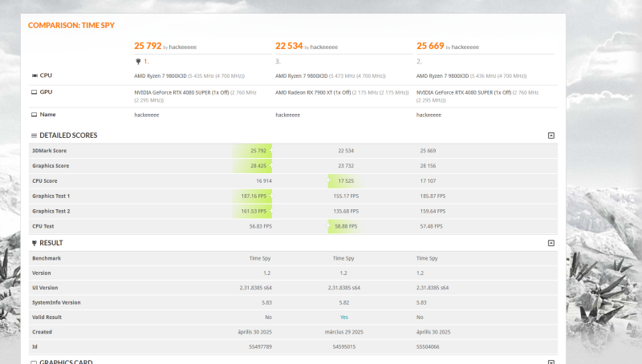
Task: Click the Id value 55497789
Action: click(x=260, y=346)
